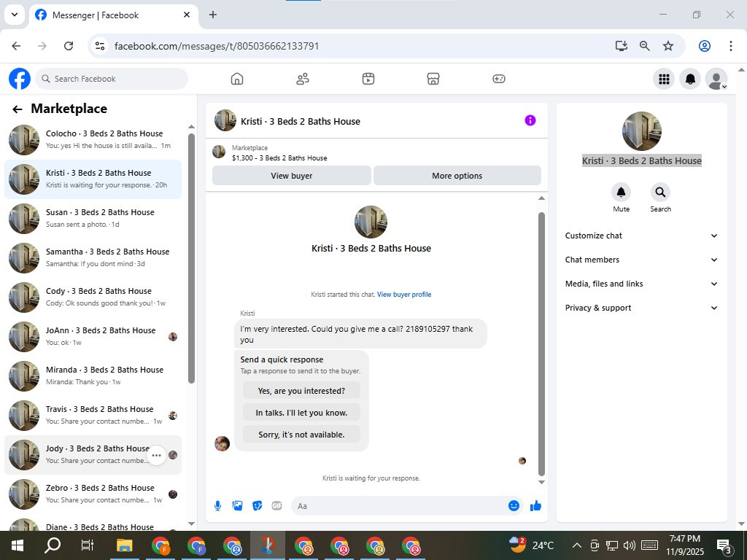Viewport: 747px width, 560px height.
Task: Select the Susan conversation
Action: 93,219
